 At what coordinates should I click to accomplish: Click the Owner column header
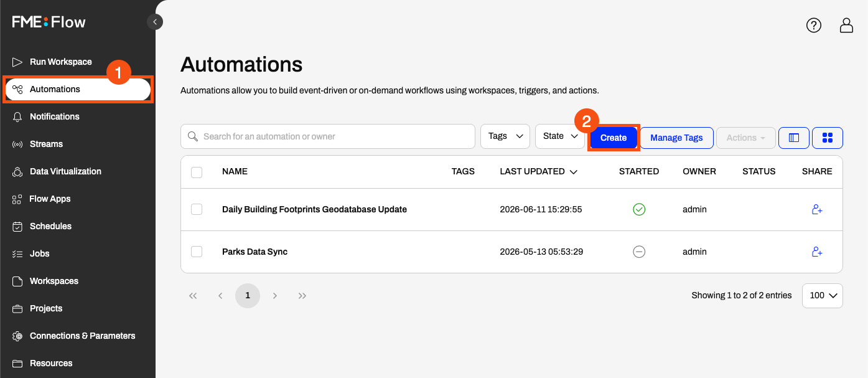[x=699, y=171]
